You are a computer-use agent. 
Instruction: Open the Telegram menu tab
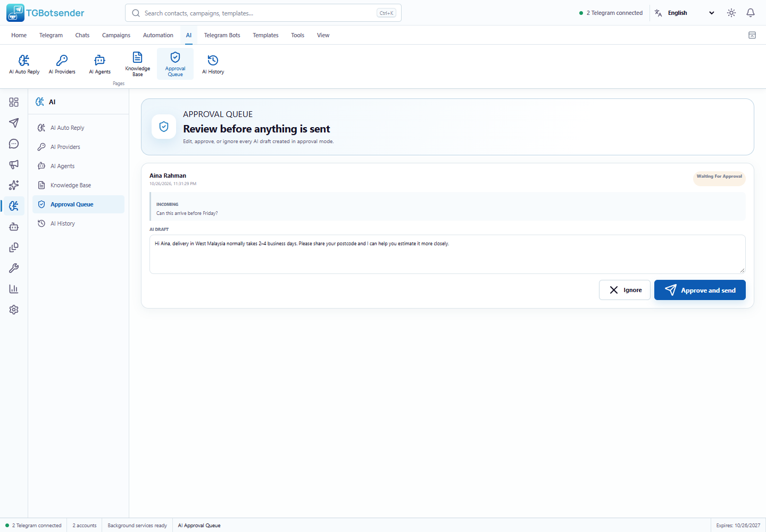pos(51,35)
